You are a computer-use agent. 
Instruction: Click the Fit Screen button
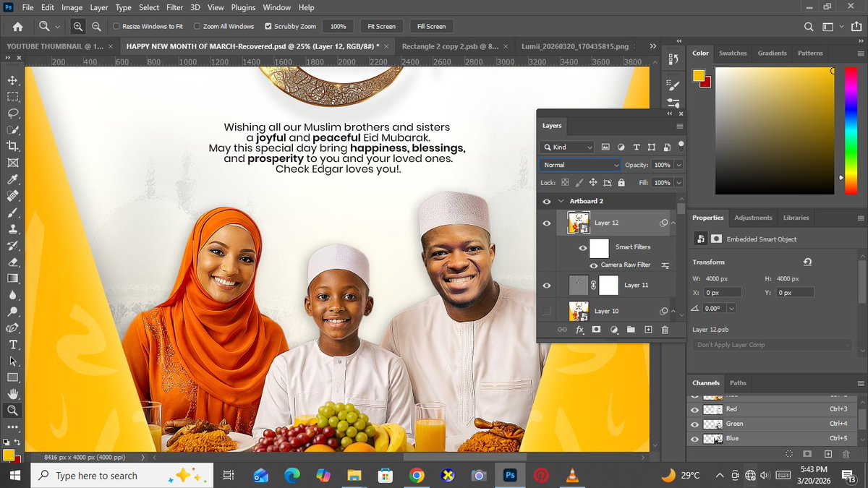[x=381, y=26]
